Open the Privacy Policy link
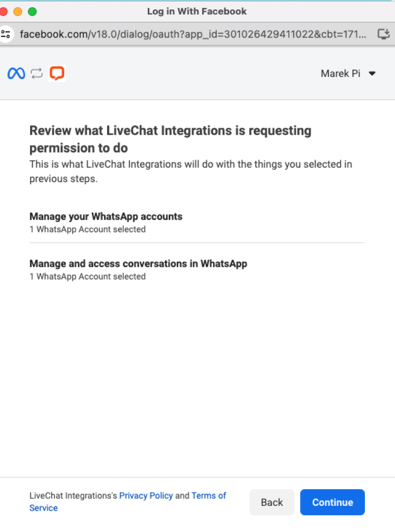Viewport: 395px width, 532px height. click(x=146, y=495)
